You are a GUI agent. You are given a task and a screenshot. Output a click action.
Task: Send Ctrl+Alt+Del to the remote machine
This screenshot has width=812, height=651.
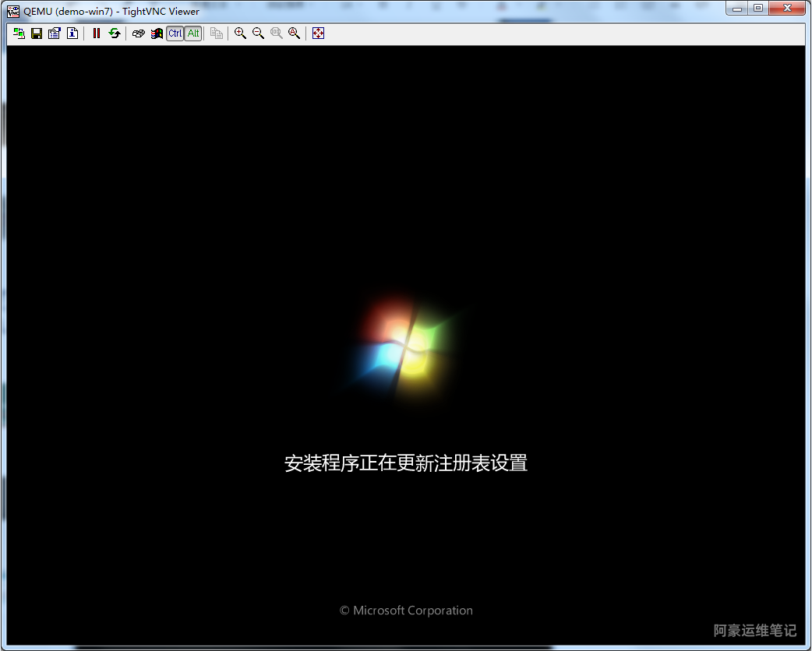tap(139, 33)
